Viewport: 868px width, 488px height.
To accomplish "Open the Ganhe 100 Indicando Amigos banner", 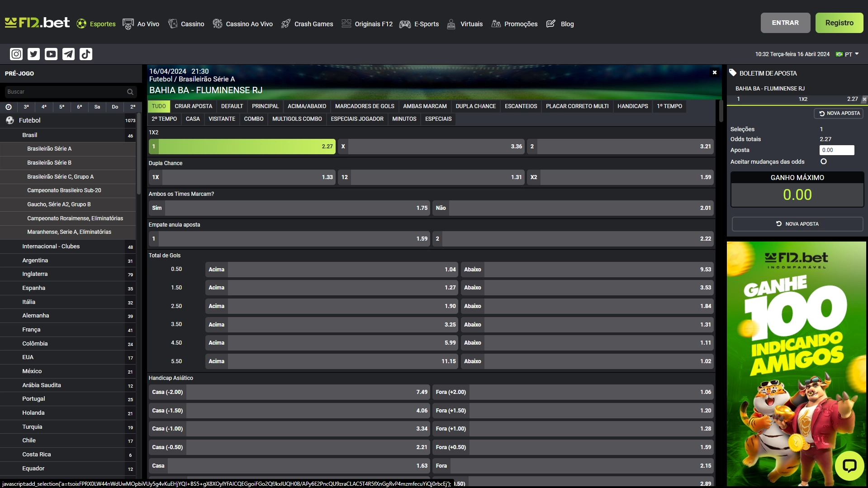I will [796, 364].
